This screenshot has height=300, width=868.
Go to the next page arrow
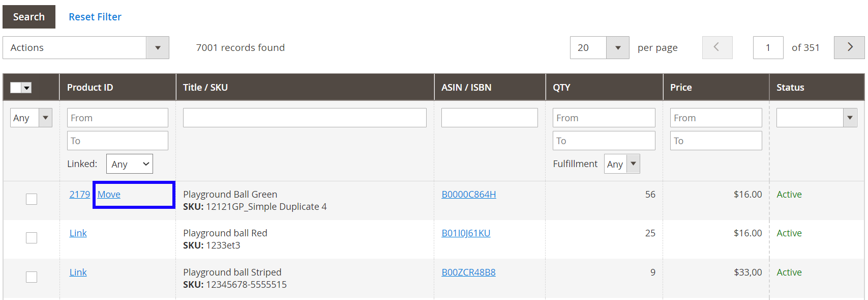tap(849, 47)
